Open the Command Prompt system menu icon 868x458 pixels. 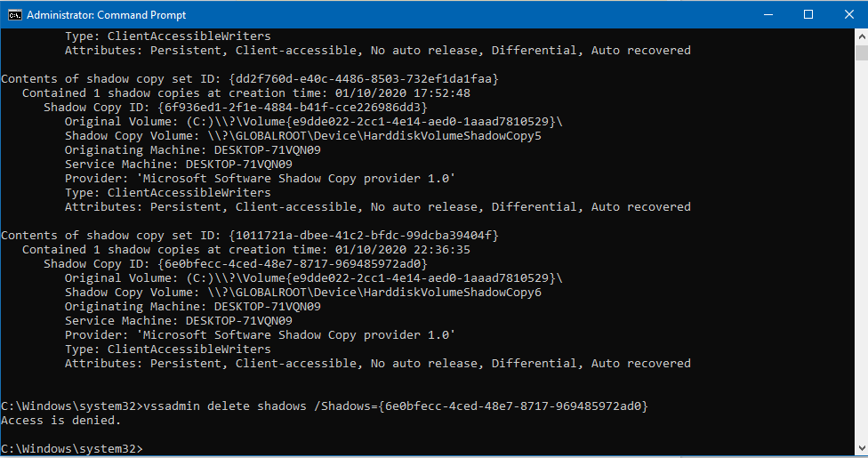pos(14,15)
